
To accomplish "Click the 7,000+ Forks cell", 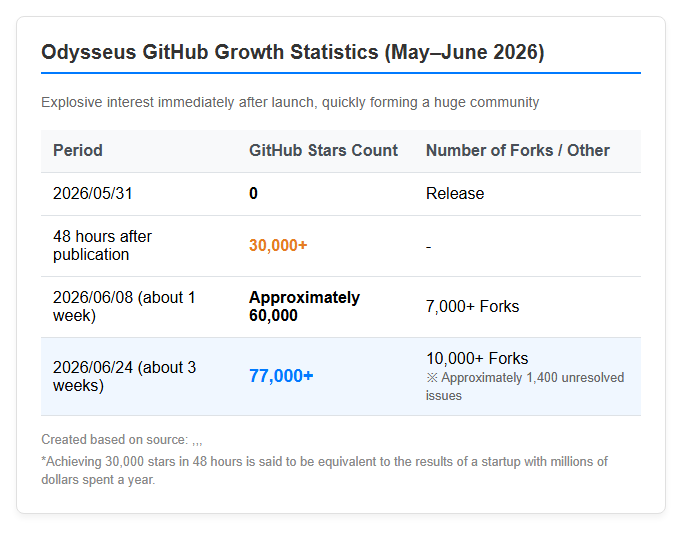I will [472, 307].
